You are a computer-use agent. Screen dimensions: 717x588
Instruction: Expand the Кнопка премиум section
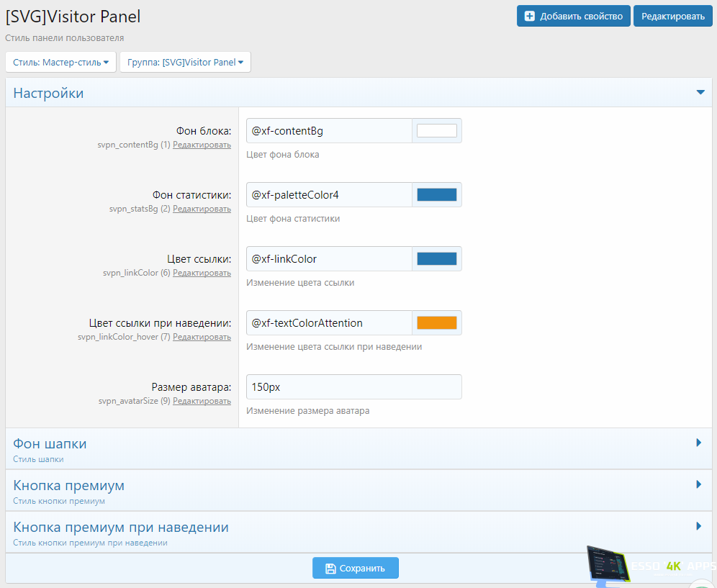pos(698,485)
